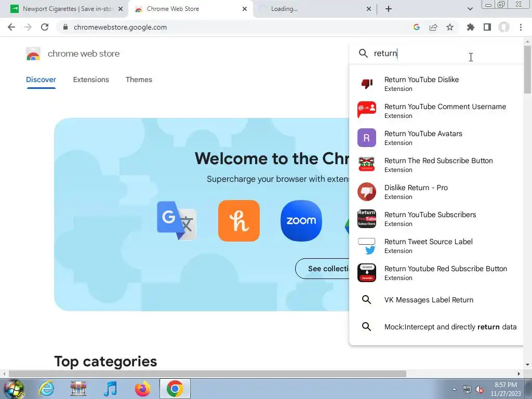Switch to the Loading tab
The image size is (532, 399).
pos(315,9)
